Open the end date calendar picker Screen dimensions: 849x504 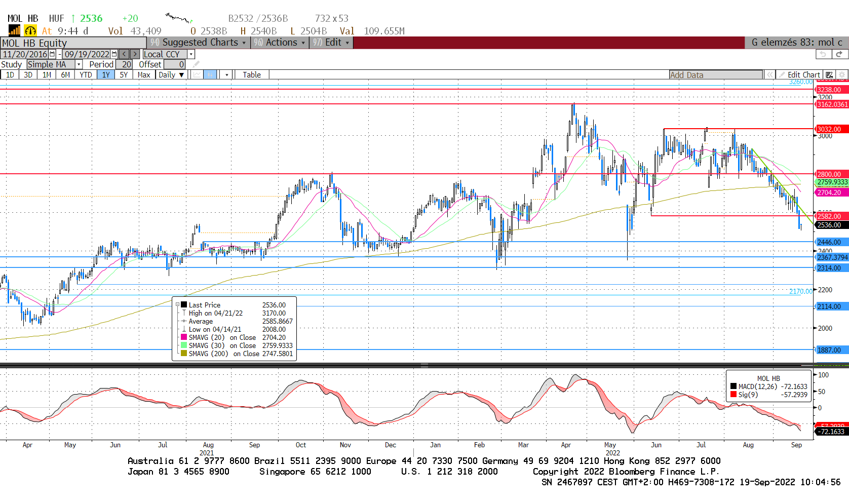(114, 54)
